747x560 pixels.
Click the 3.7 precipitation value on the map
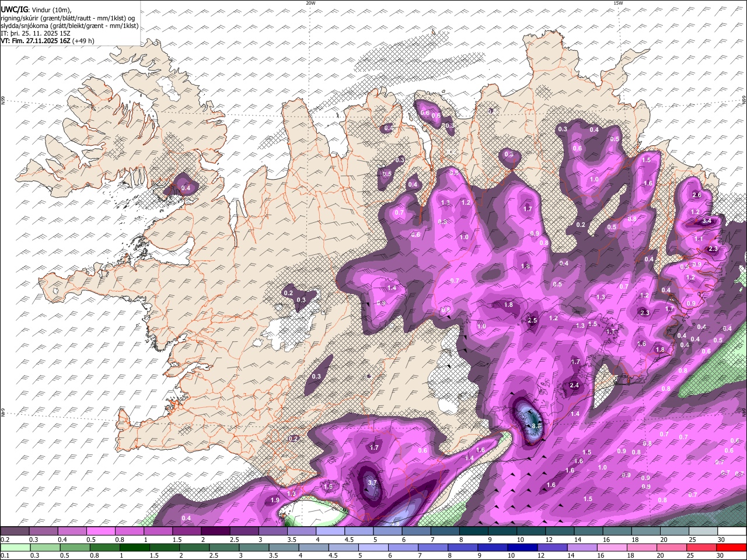372,483
